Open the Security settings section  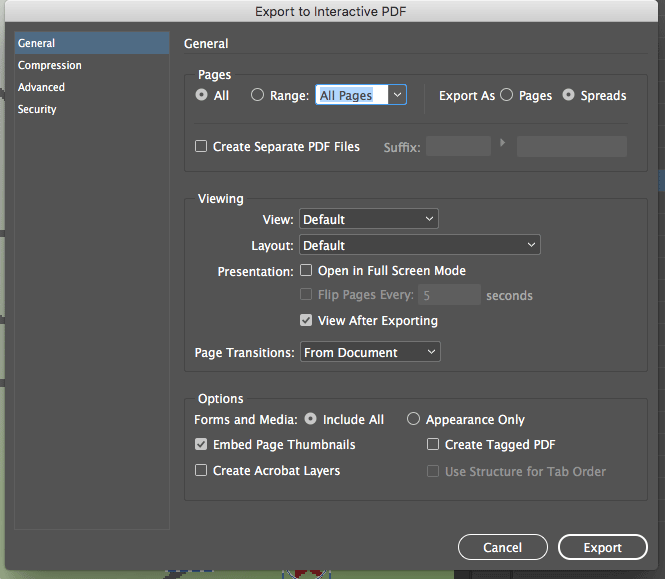point(37,109)
